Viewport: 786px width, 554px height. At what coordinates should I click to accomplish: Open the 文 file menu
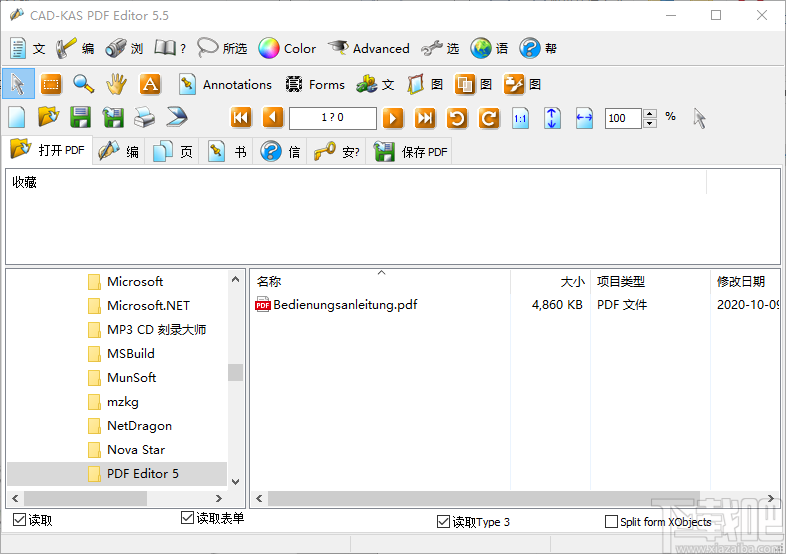pyautogui.click(x=28, y=49)
